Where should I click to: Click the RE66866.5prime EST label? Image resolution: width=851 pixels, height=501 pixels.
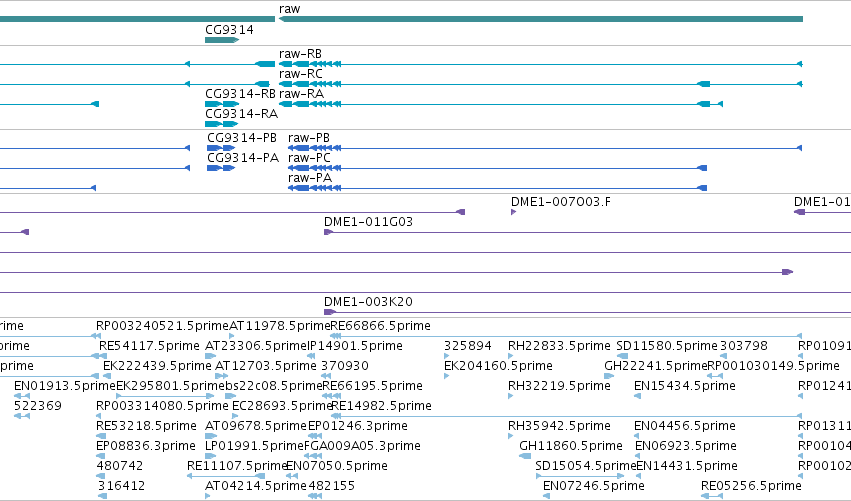pyautogui.click(x=381, y=326)
